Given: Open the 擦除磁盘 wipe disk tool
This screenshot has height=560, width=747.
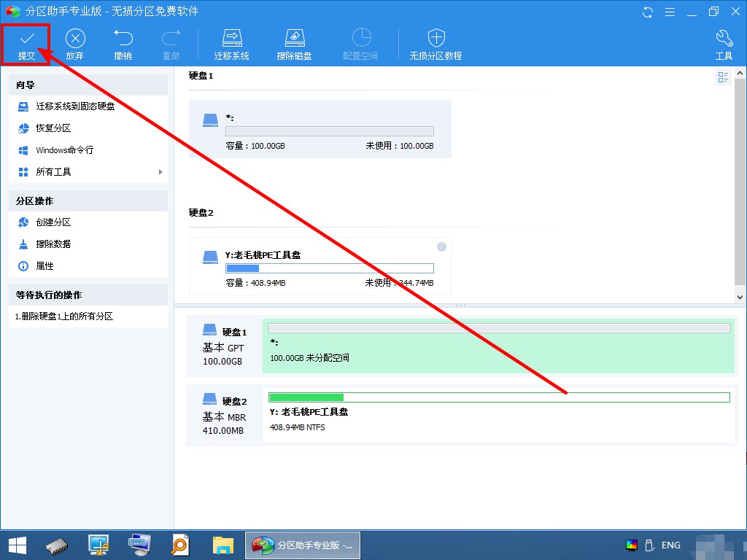Looking at the screenshot, I should [x=294, y=44].
